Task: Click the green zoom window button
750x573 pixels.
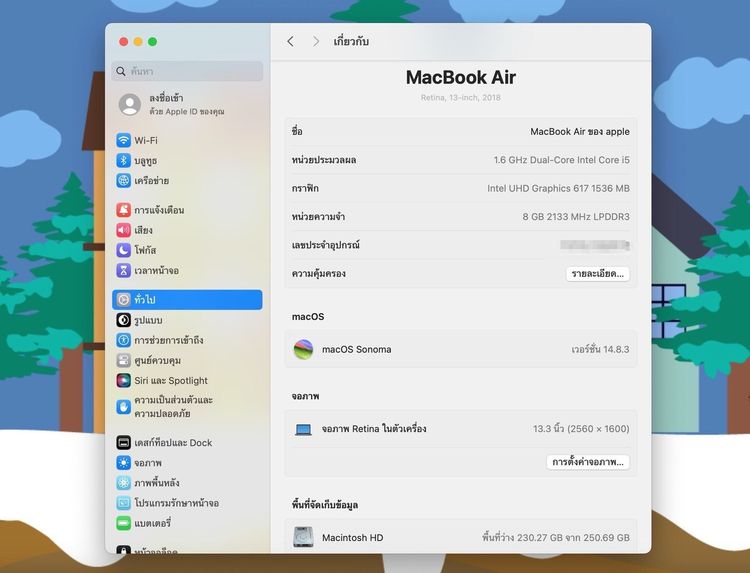Action: (x=153, y=42)
